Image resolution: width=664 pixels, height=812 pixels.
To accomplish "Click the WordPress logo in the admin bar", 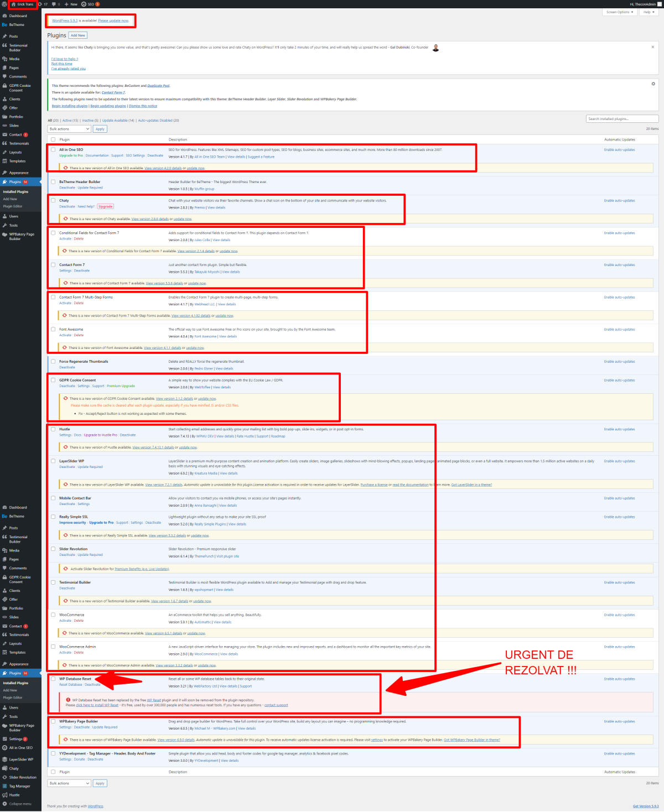I will 4,4.
